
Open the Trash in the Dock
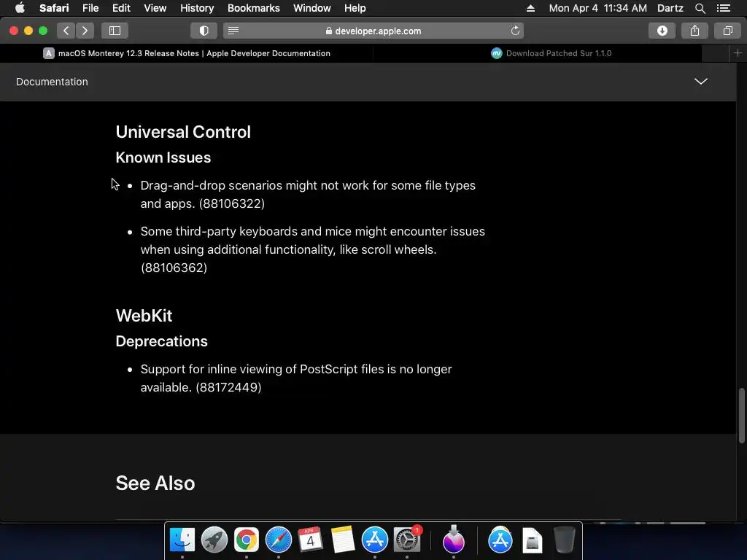(x=565, y=540)
